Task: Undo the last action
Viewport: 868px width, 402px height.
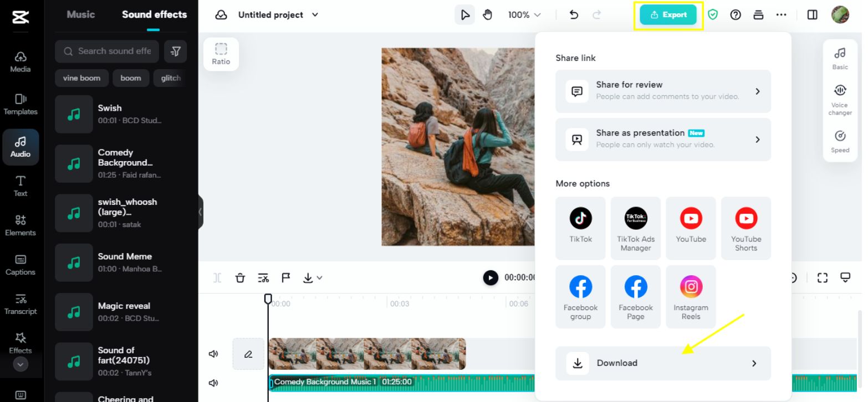Action: click(574, 15)
